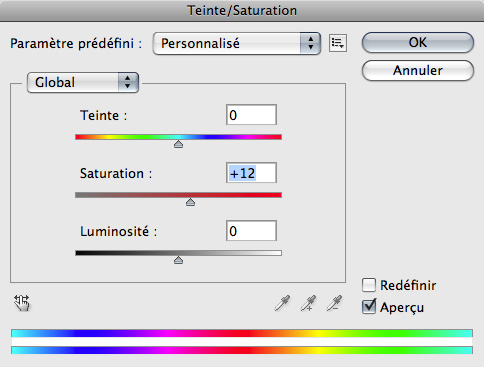Viewport: 484px width, 367px height.
Task: Click the Annuler button
Action: (418, 70)
